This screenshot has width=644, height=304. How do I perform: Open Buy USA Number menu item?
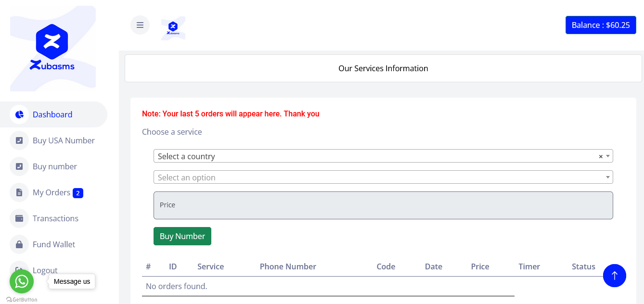(64, 140)
